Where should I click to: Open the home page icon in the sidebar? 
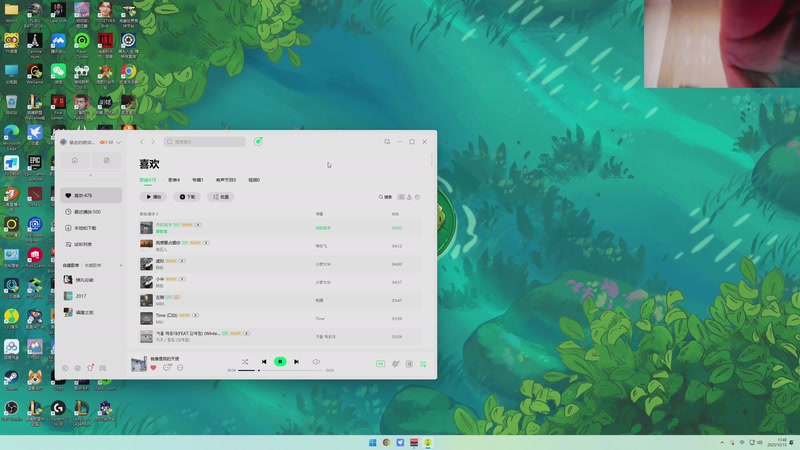click(74, 160)
